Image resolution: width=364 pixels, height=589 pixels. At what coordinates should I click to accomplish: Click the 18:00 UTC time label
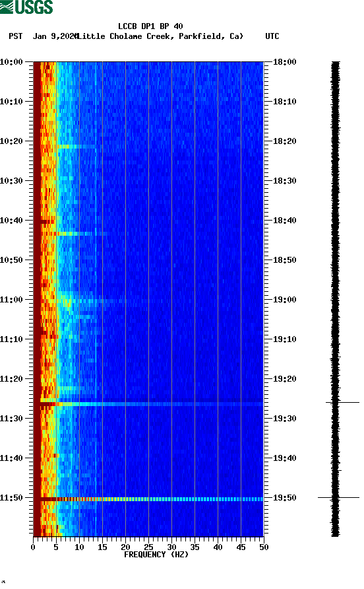tap(284, 62)
